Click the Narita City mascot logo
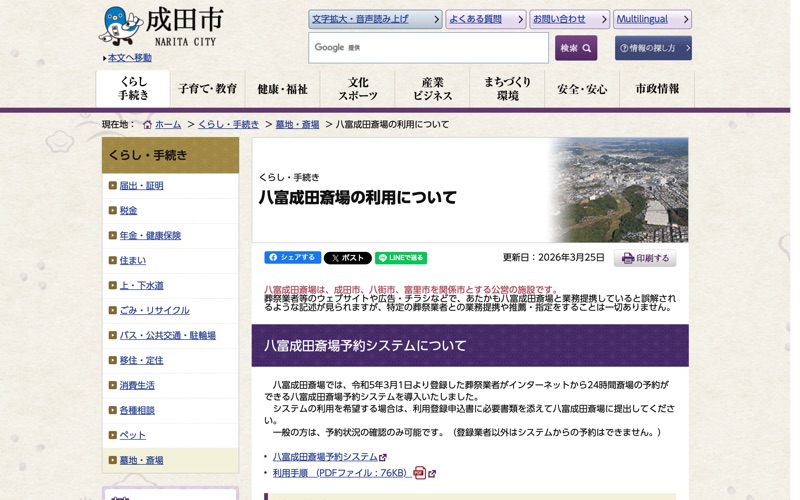 tap(120, 26)
